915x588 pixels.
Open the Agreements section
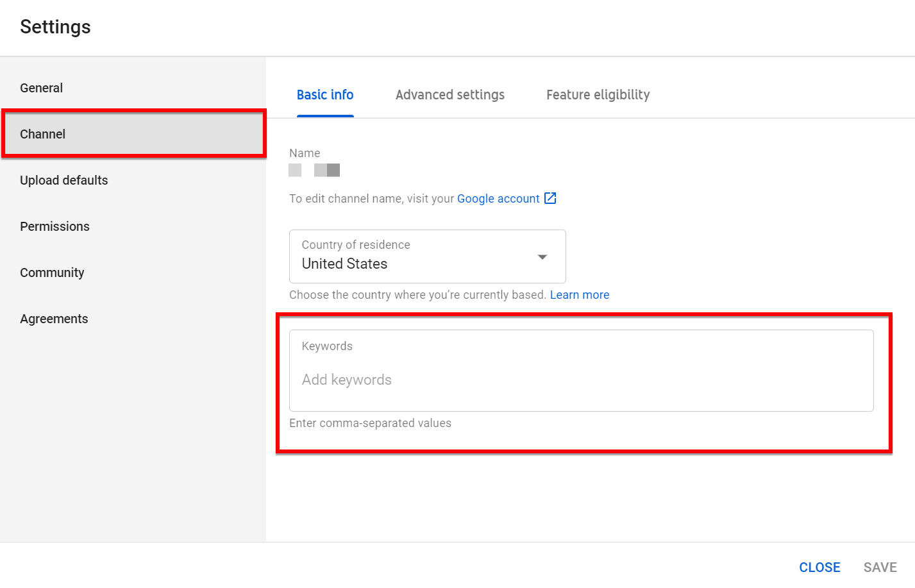(55, 319)
